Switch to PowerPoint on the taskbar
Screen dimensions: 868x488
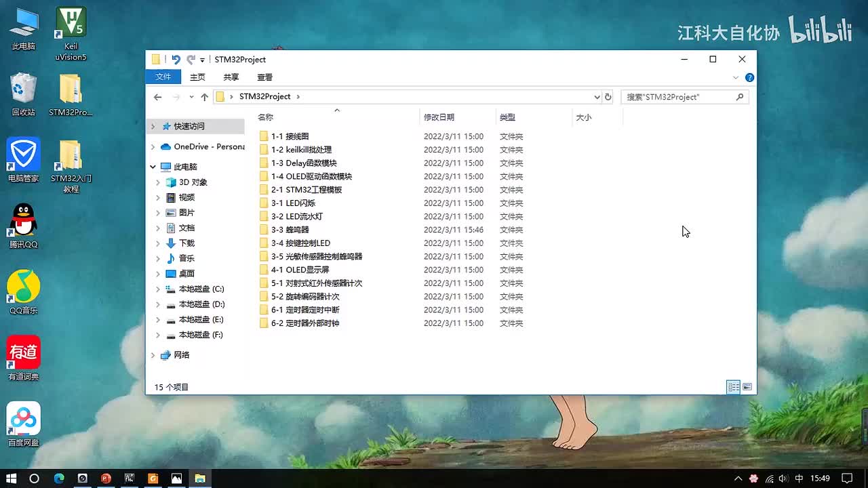(105, 478)
